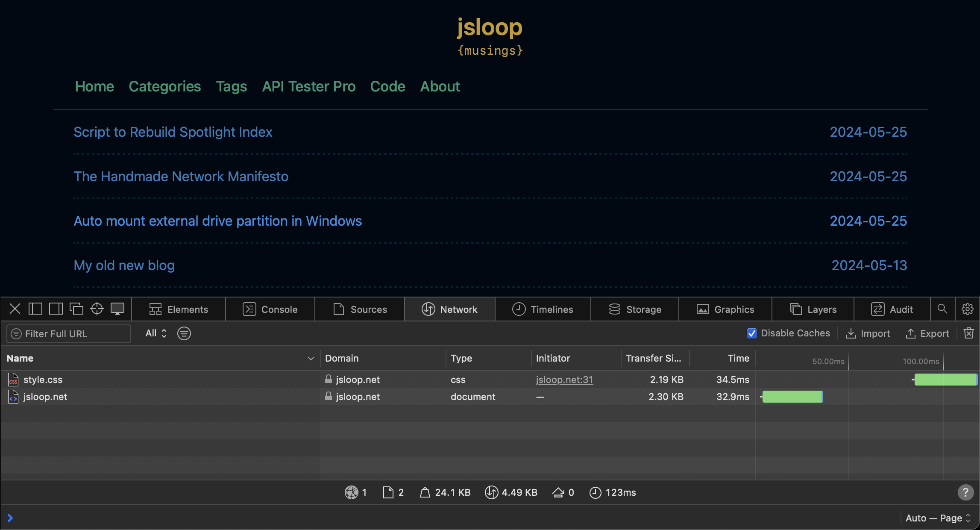Screen dimensions: 980x530
Task: Switch to the Console tab
Action: click(270, 309)
